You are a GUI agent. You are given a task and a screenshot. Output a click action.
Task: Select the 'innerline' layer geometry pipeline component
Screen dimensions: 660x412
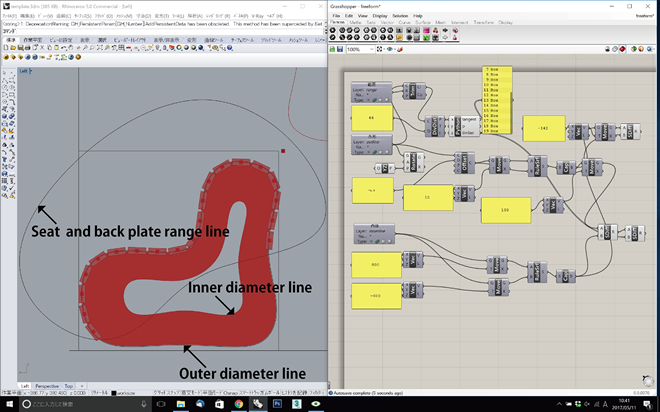pos(375,234)
